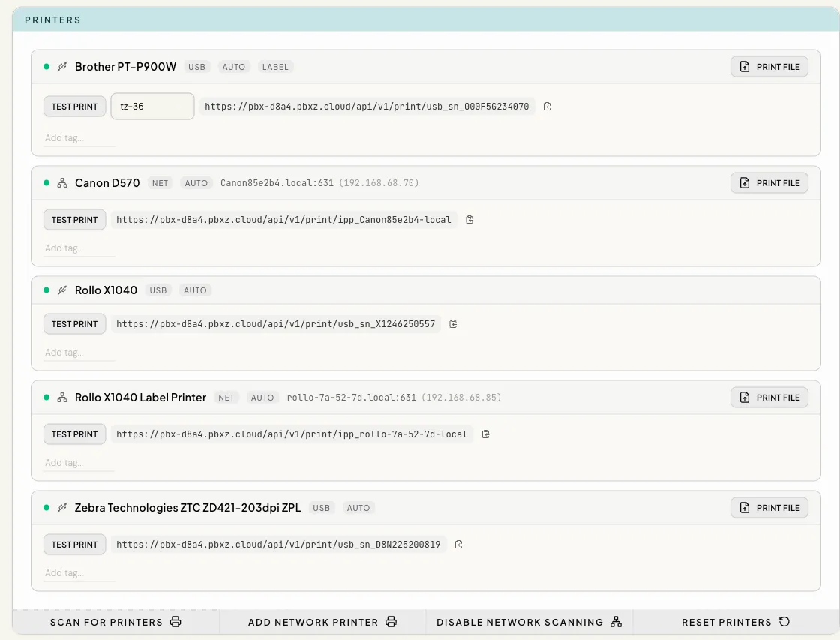The height and width of the screenshot is (640, 840).
Task: Select the Canon85e2b4.local:631 address text
Action: tap(277, 183)
